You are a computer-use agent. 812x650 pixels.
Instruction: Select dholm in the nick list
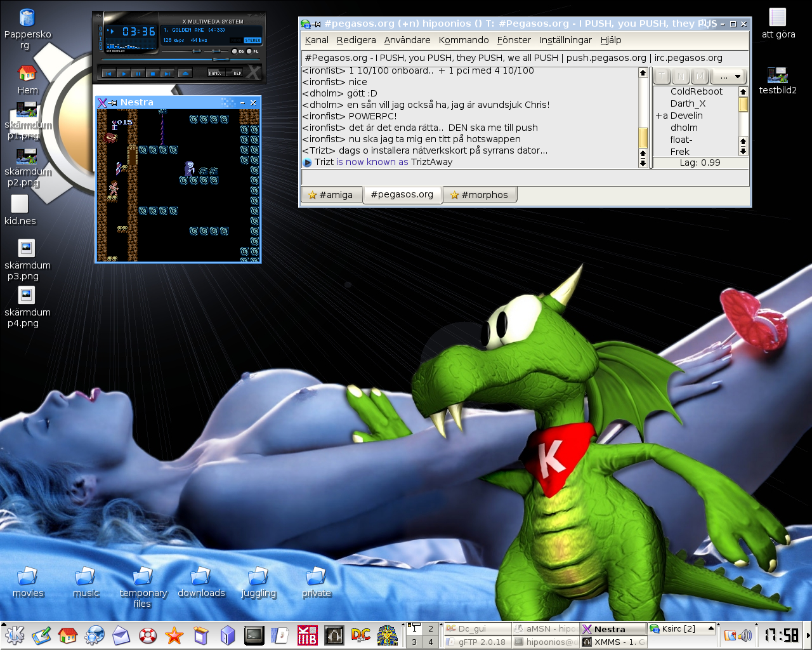coord(684,128)
